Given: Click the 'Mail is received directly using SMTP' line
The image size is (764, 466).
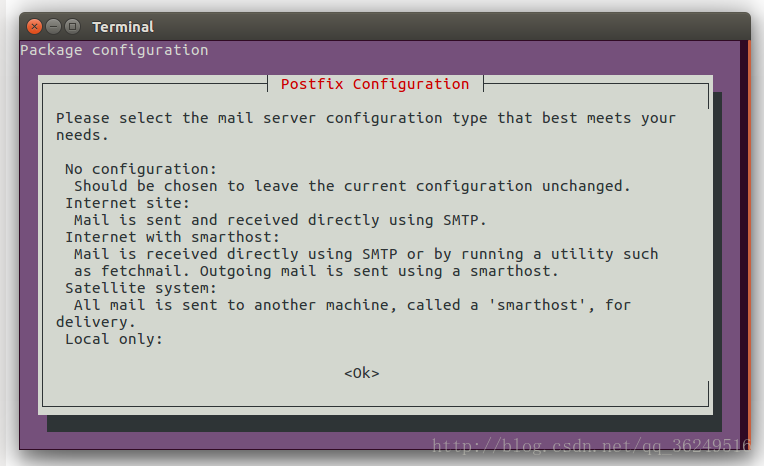Looking at the screenshot, I should [x=366, y=254].
